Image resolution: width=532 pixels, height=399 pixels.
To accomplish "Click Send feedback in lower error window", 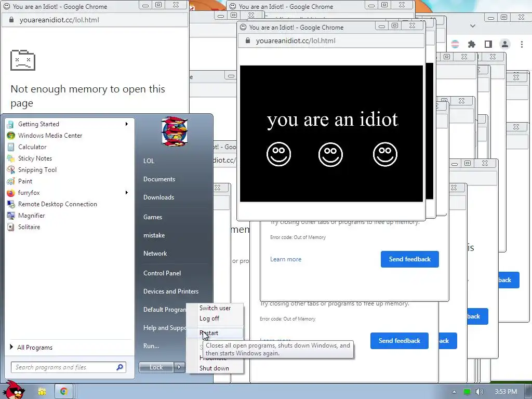I will pyautogui.click(x=400, y=341).
